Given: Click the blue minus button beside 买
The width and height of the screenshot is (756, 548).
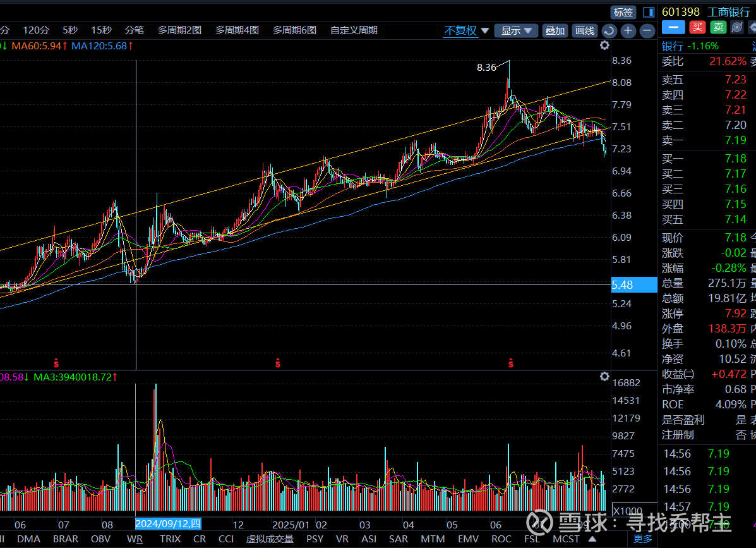Looking at the screenshot, I should click(673, 27).
